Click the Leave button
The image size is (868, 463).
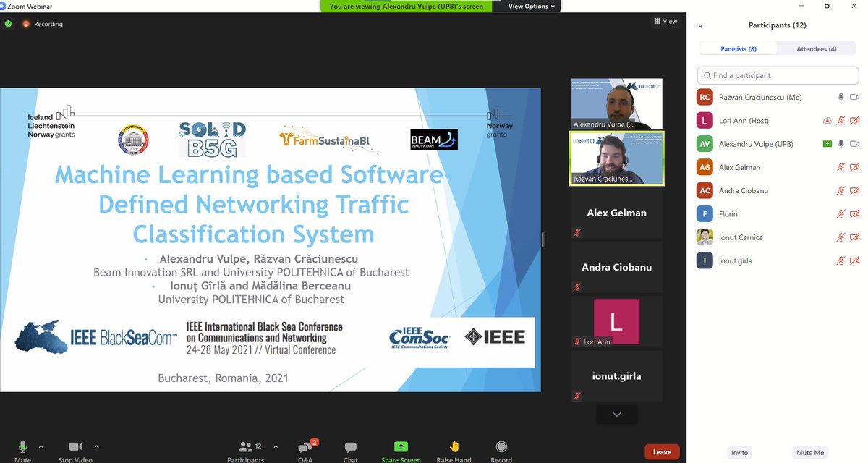[x=661, y=451]
